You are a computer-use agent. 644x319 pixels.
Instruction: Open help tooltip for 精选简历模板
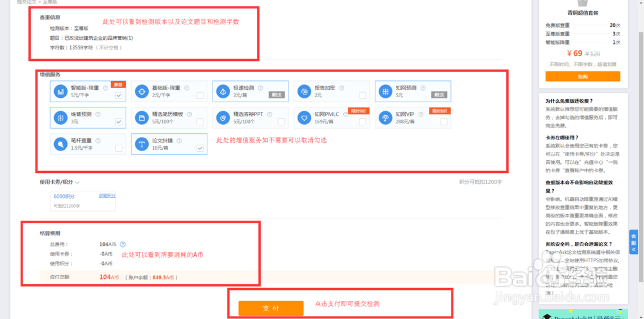click(190, 114)
